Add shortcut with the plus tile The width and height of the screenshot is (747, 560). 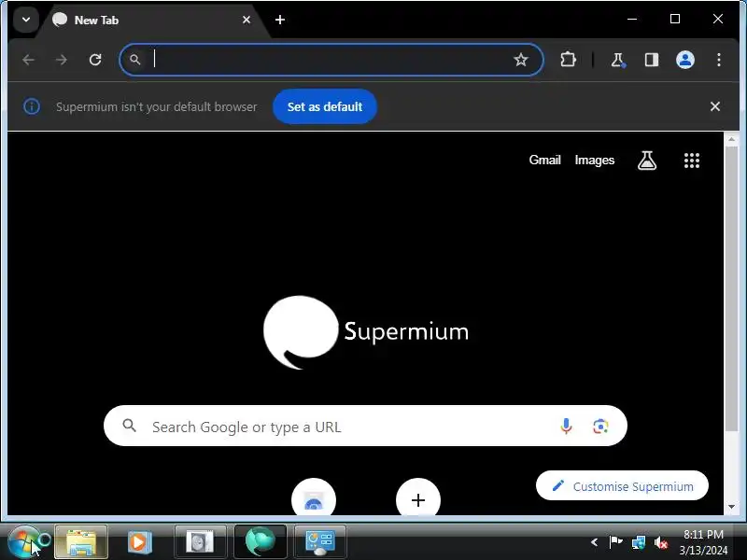pyautogui.click(x=418, y=498)
